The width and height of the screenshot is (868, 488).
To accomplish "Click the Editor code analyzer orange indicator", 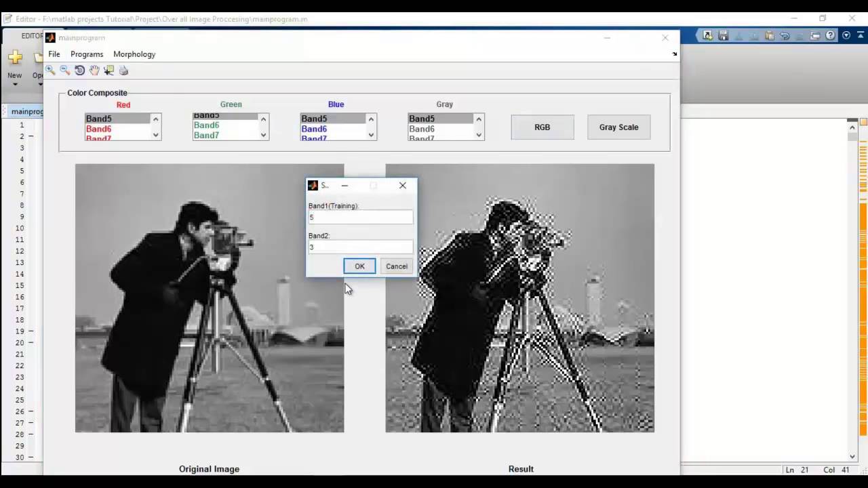I will [863, 121].
